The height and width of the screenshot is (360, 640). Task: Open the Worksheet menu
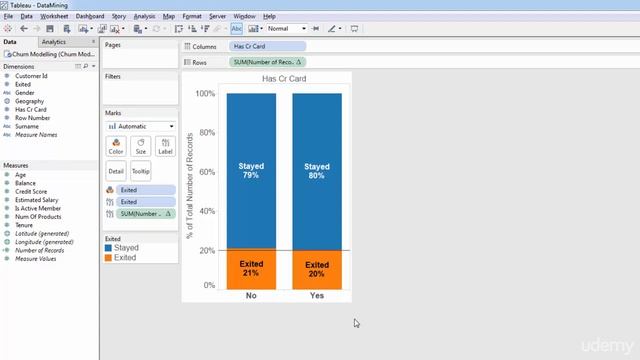(54, 16)
